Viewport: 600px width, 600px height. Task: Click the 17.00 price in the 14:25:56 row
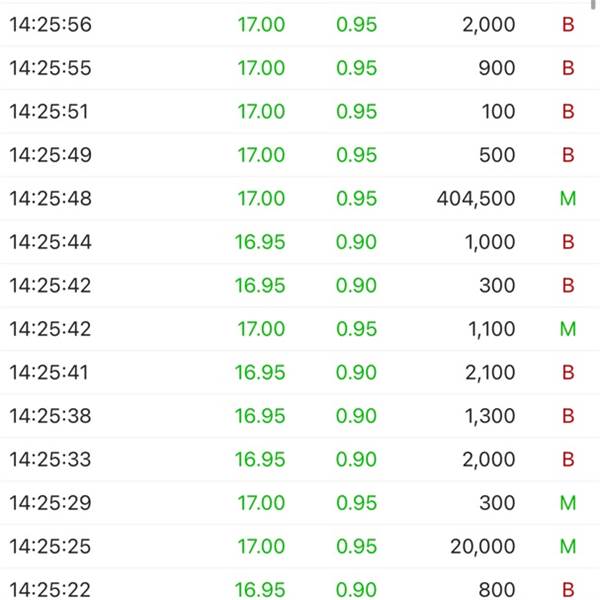[x=260, y=25]
